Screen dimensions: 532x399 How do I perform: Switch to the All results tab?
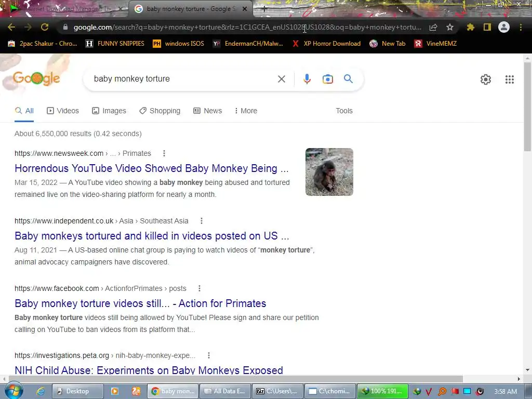tap(24, 111)
